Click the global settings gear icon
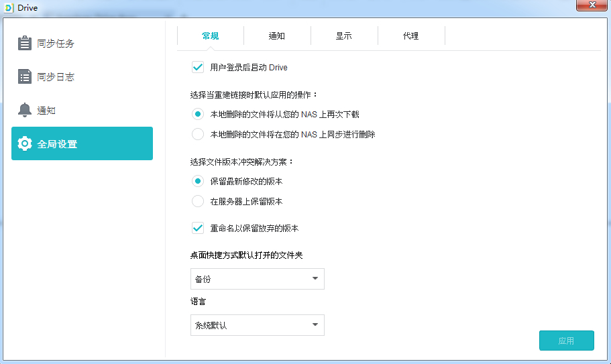Viewport: 611px width, 364px height. pos(25,143)
